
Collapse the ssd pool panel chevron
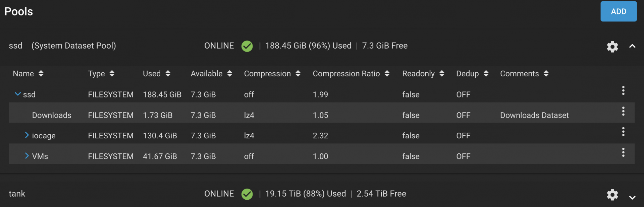[x=632, y=46]
